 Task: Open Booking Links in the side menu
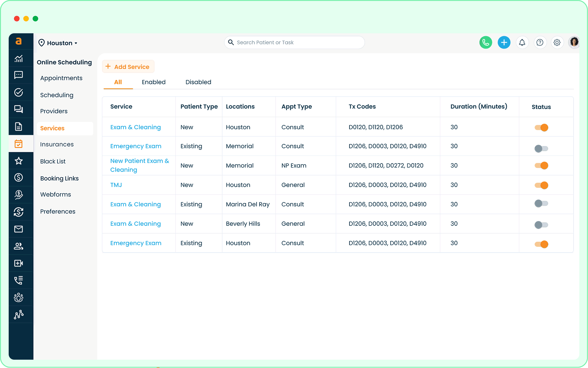tap(59, 178)
